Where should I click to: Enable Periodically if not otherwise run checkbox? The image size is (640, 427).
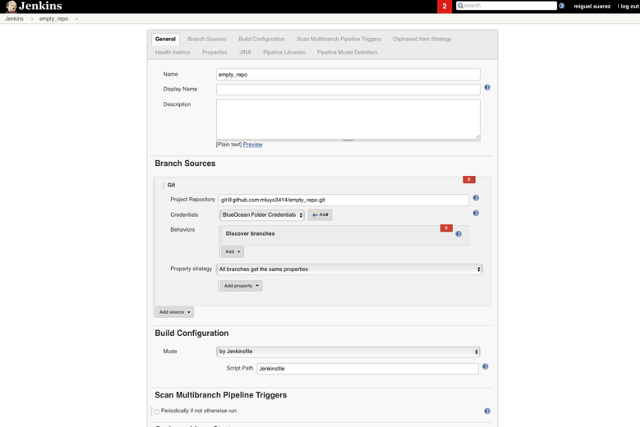(x=157, y=411)
